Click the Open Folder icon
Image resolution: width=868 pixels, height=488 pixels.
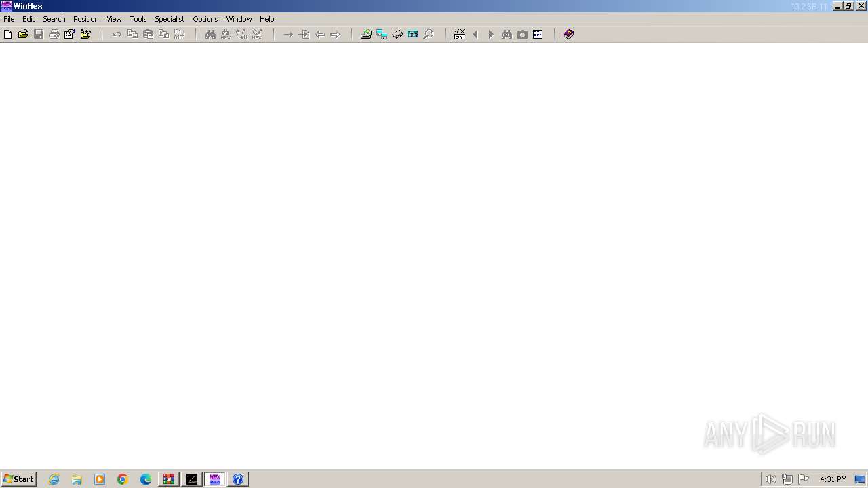[x=85, y=34]
